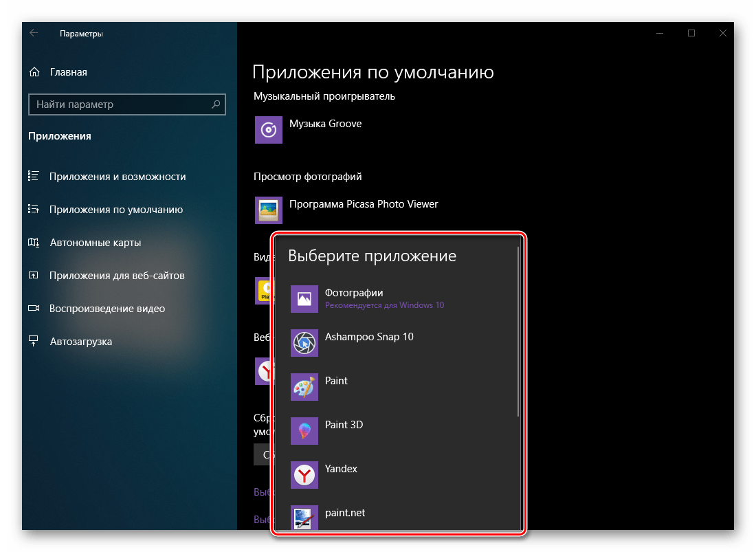Click the Автозагрузка sidebar icon
The height and width of the screenshot is (552, 756).
(x=34, y=341)
